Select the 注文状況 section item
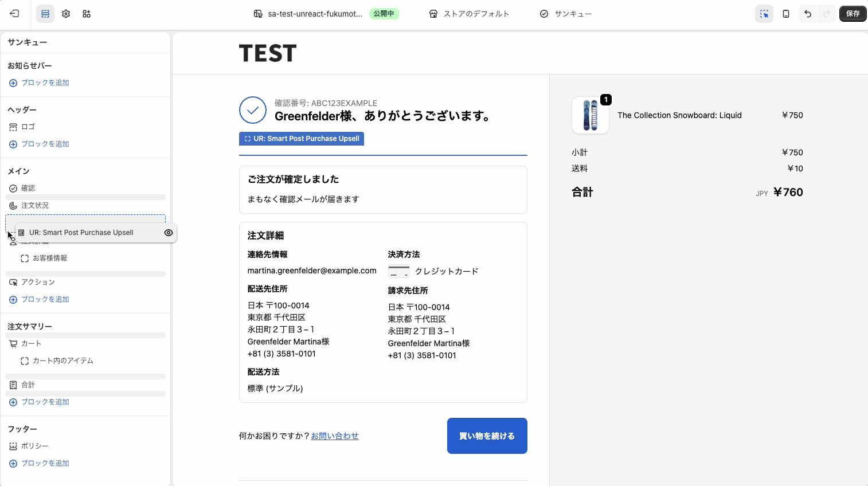Screen dimensions: 868x486 point(86,205)
